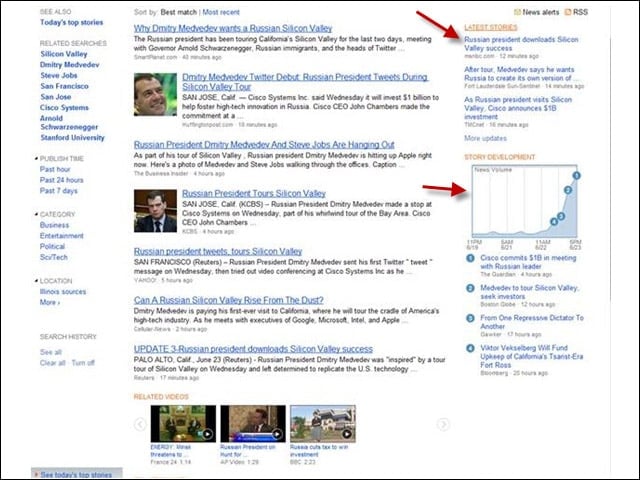The width and height of the screenshot is (640, 480).
Task: Open 'Medevdev to tour Silicon Valley, seek investors'
Action: [529, 292]
